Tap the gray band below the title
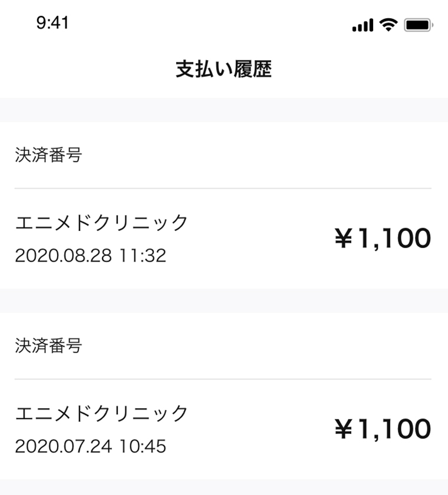 224,110
